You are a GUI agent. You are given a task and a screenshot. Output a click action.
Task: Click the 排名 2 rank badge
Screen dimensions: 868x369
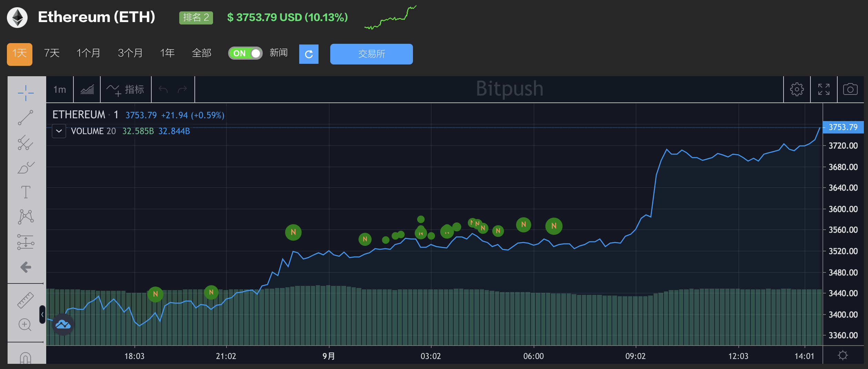coord(196,18)
